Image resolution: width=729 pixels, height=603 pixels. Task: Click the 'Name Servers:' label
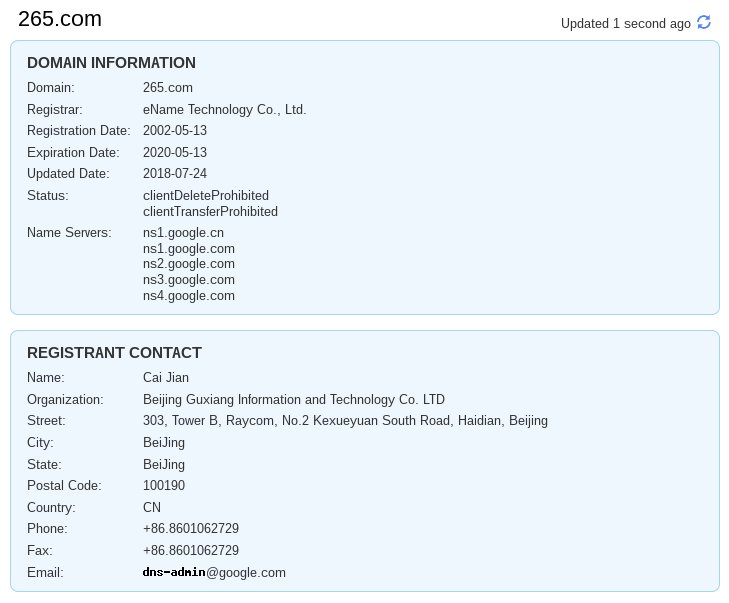pyautogui.click(x=69, y=232)
